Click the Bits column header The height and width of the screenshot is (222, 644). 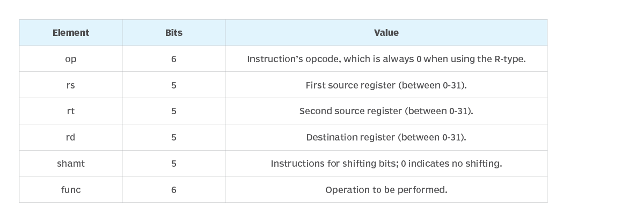pos(173,33)
